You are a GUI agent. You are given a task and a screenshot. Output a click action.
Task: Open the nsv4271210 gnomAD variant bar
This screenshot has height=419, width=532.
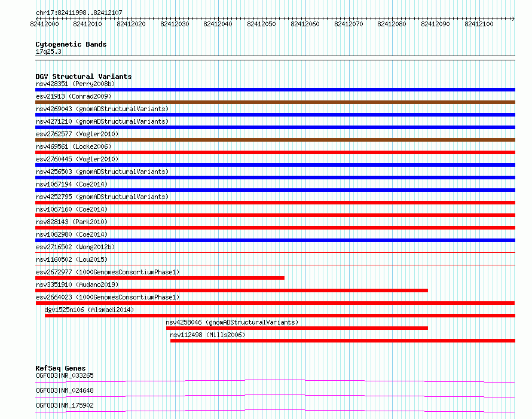[275, 127]
